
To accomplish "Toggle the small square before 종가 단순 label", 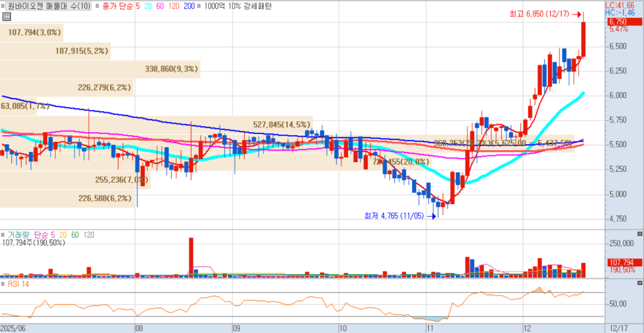I will (x=96, y=6).
